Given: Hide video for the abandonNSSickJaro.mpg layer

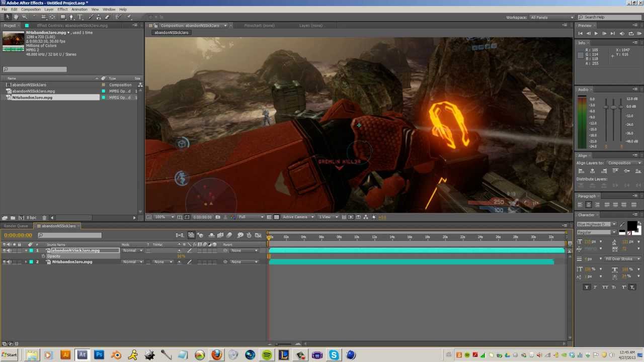Looking at the screenshot, I should (4, 250).
